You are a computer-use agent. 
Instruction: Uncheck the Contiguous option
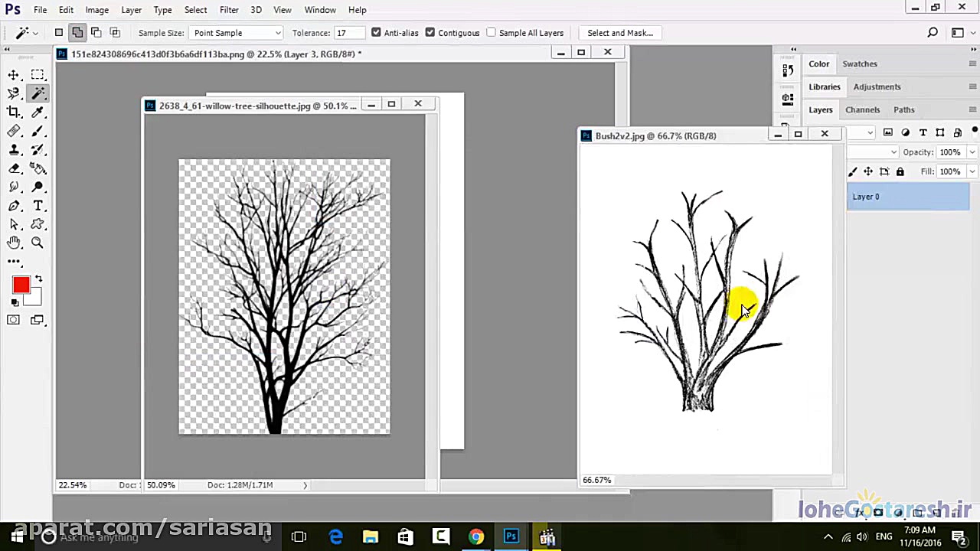(x=430, y=33)
